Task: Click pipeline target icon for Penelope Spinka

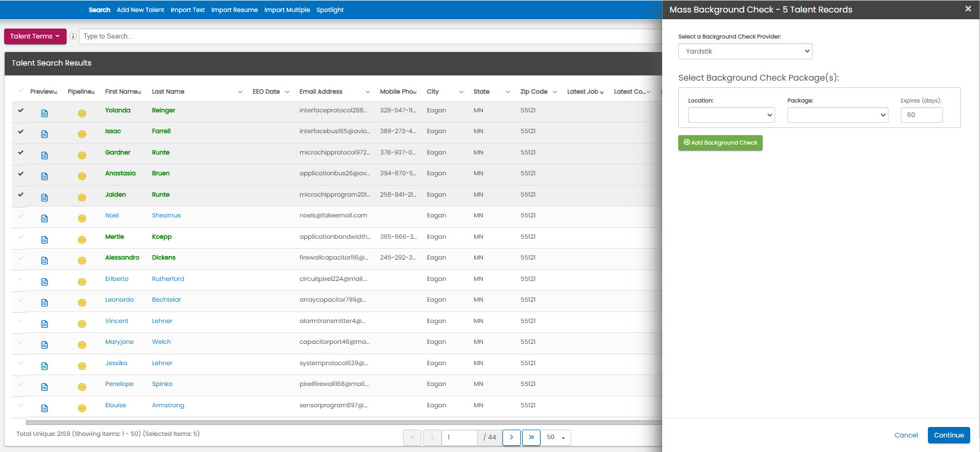Action: tap(82, 387)
